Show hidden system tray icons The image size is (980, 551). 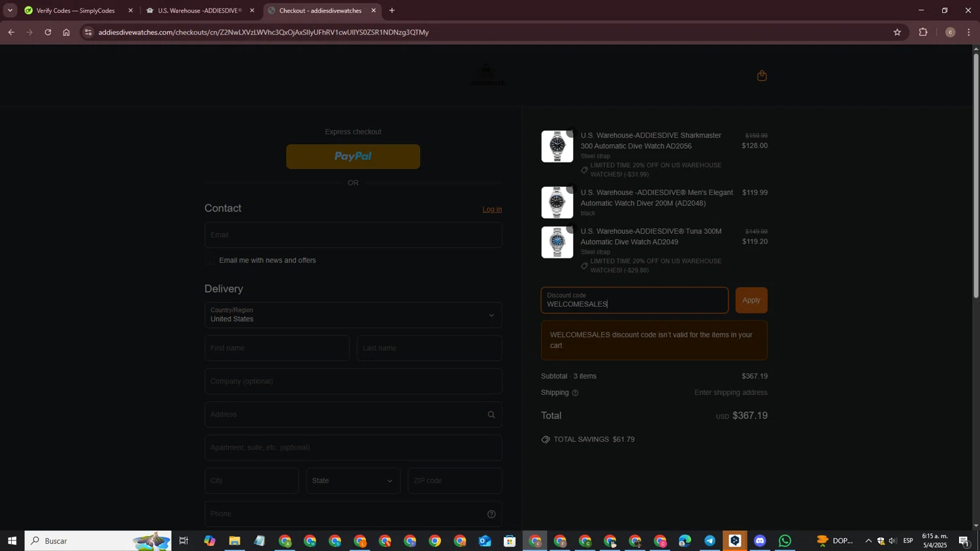868,541
